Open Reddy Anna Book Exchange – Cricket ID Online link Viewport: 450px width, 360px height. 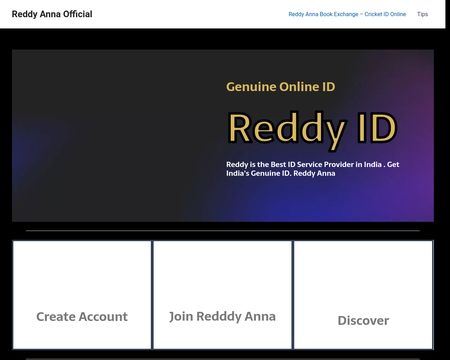tap(347, 14)
